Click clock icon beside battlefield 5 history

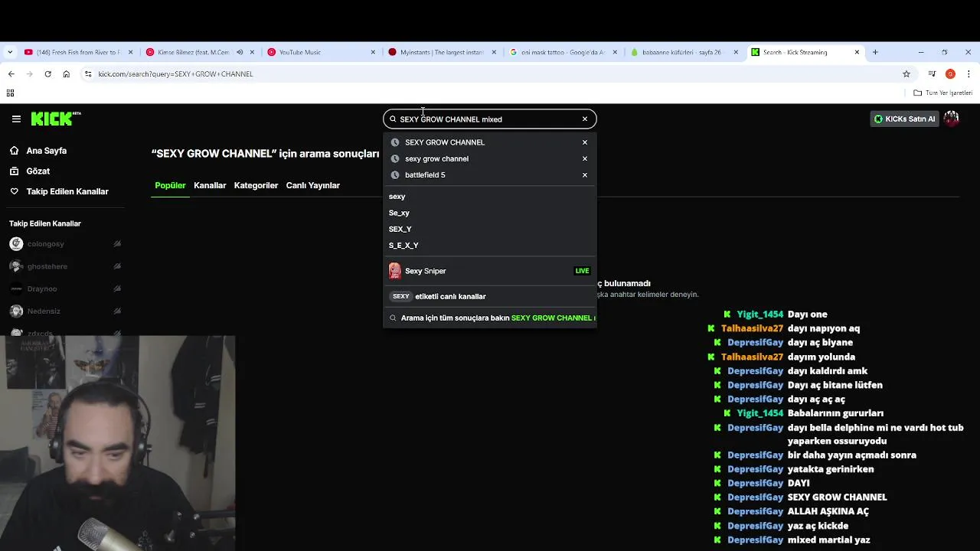(395, 175)
